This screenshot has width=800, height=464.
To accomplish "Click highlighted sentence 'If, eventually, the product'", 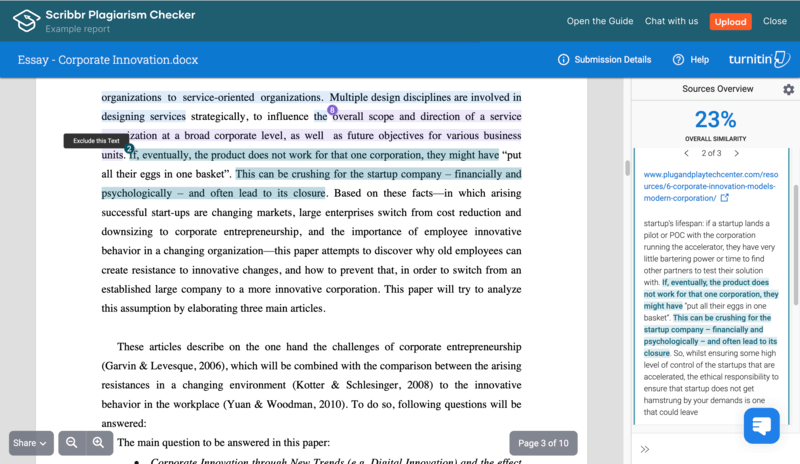I will 314,155.
